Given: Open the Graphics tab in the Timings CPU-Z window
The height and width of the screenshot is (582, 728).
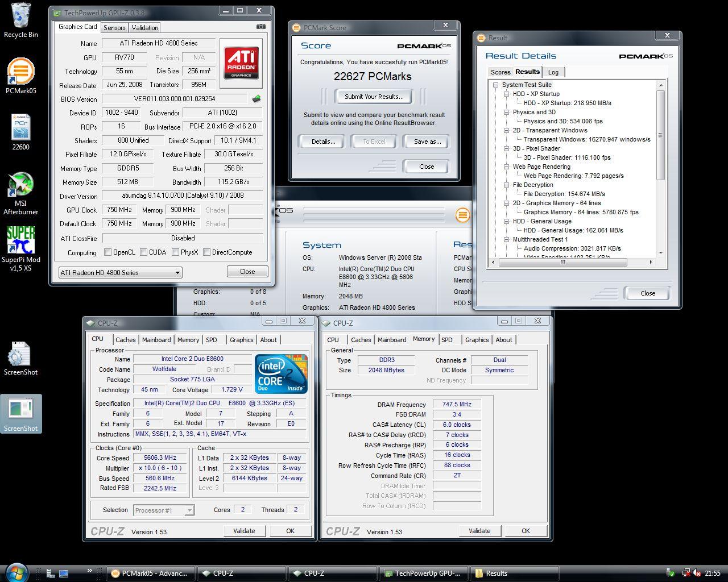Looking at the screenshot, I should coord(477,340).
